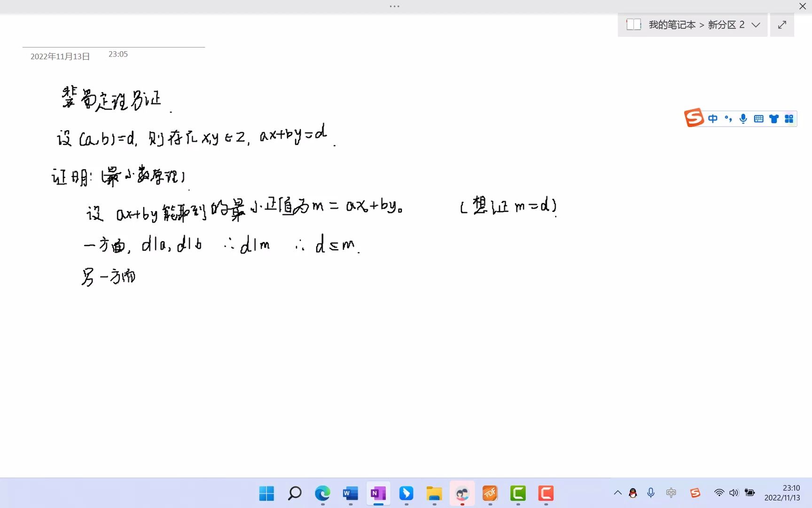Image resolution: width=812 pixels, height=508 pixels.
Task: Open the Sogou toolbox grid icon
Action: point(789,119)
